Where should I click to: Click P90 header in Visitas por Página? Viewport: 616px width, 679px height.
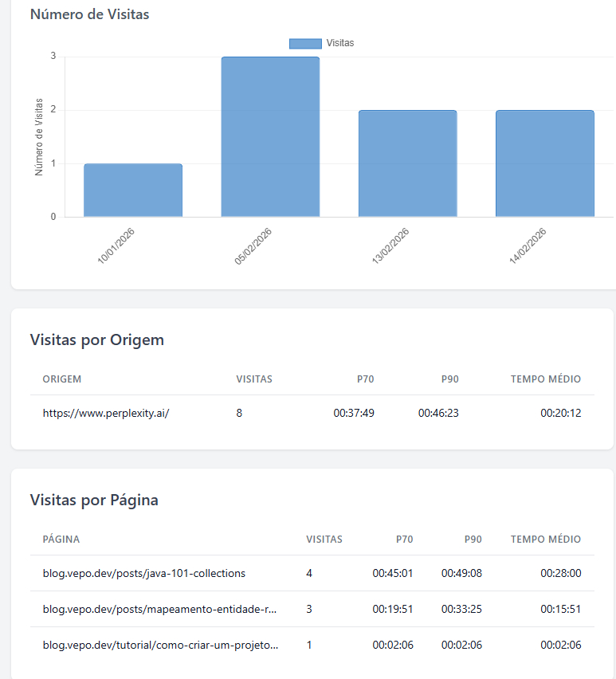click(x=473, y=540)
